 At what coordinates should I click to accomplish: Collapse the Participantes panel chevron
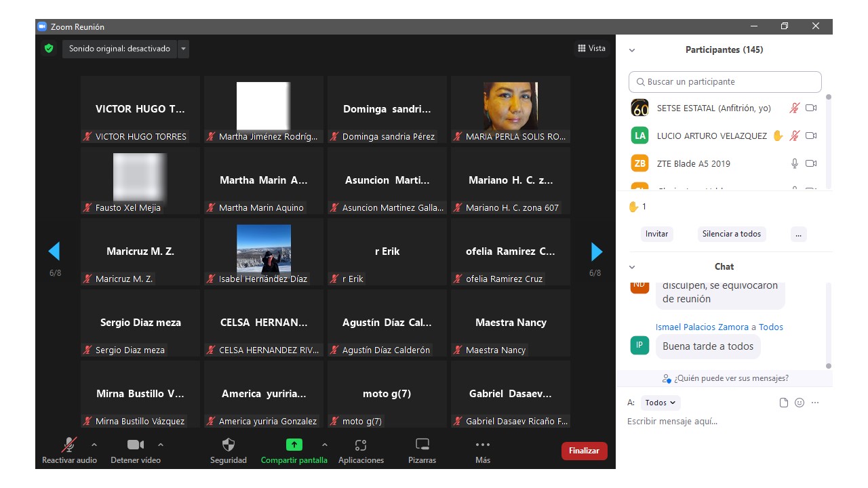tap(632, 50)
